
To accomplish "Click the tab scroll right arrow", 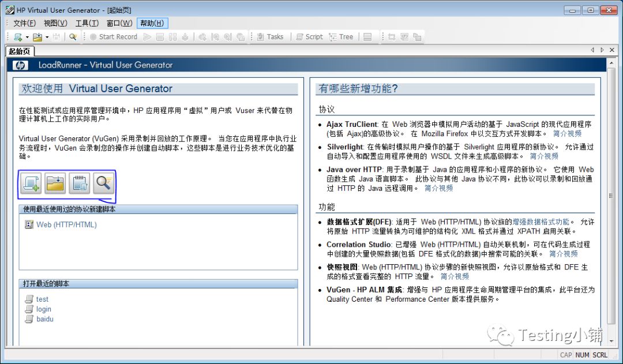I will pyautogui.click(x=602, y=50).
